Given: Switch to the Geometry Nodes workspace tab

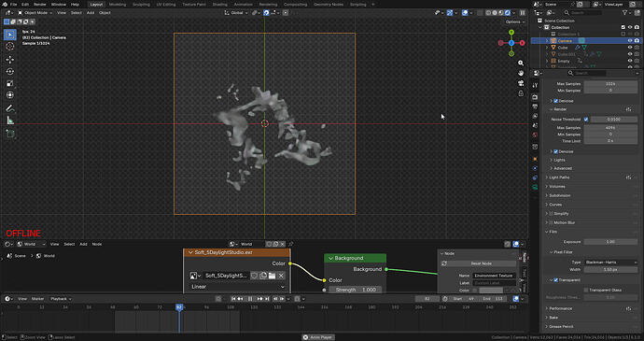Looking at the screenshot, I should tap(329, 4).
